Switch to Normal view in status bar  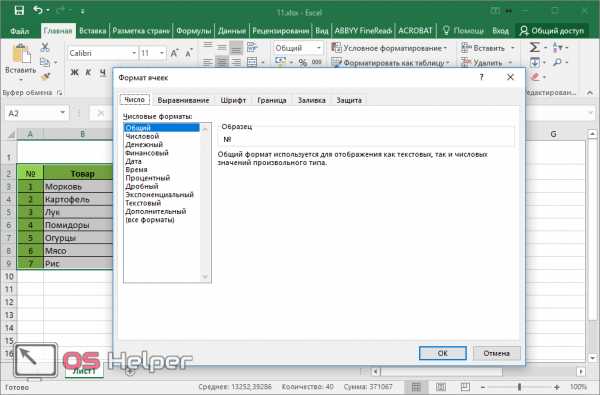pos(416,387)
